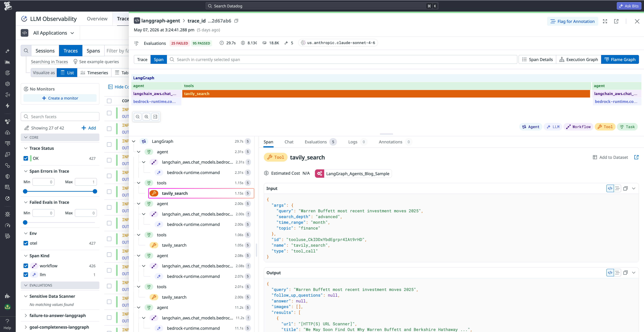644x332 pixels.
Task: Click the sidebar bug icon
Action: pyautogui.click(x=8, y=214)
